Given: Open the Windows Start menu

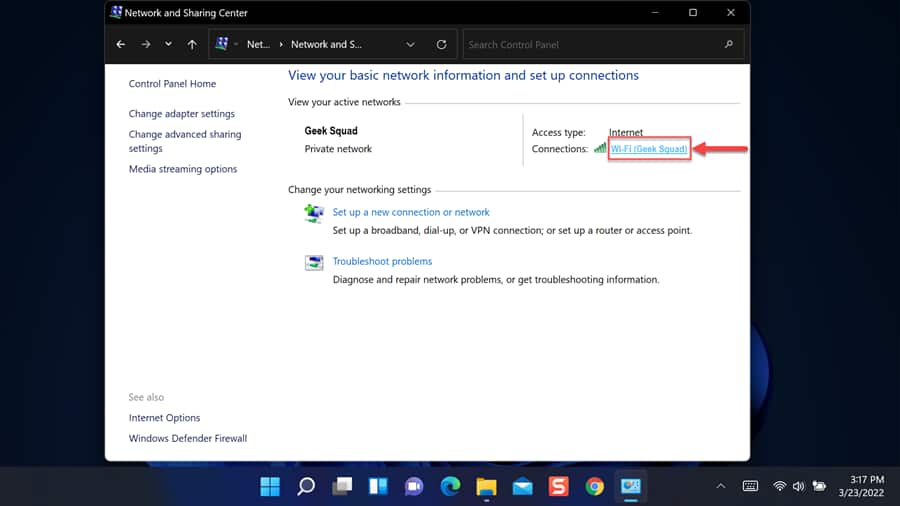Looking at the screenshot, I should 270,486.
